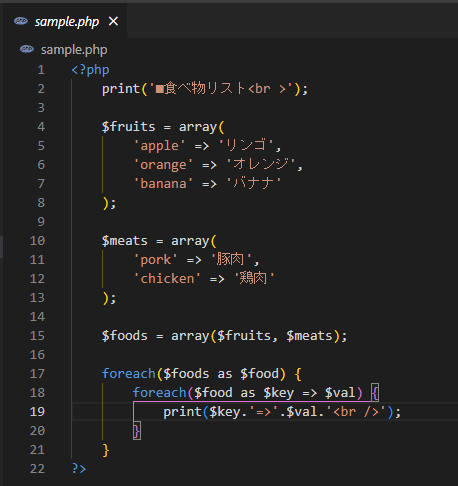Click the '<br />' string on line 19
The width and height of the screenshot is (458, 486).
355,412
